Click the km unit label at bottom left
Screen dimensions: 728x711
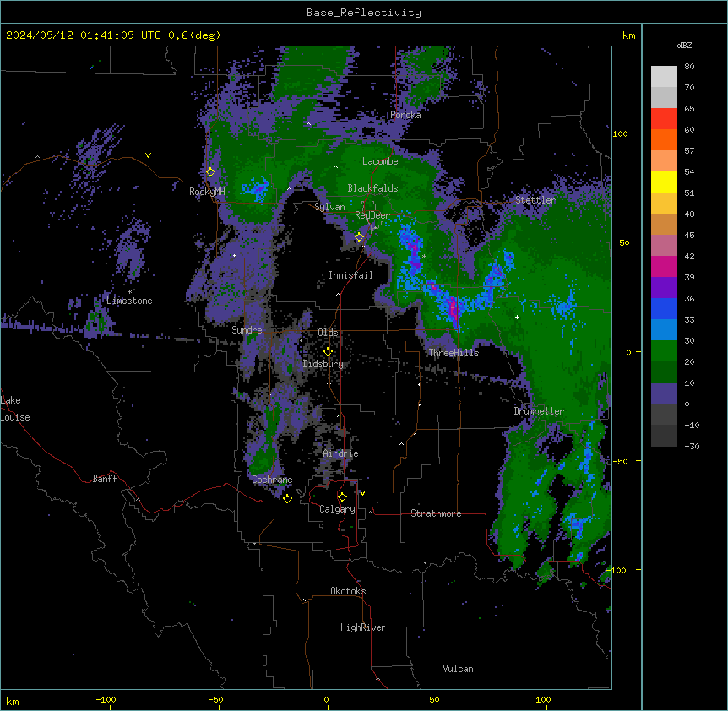pyautogui.click(x=13, y=701)
